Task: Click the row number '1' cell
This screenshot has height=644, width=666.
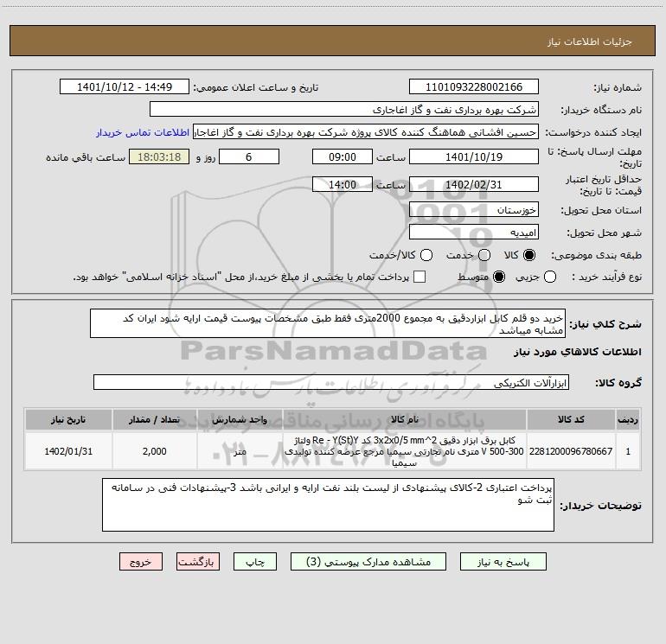Action: point(628,451)
